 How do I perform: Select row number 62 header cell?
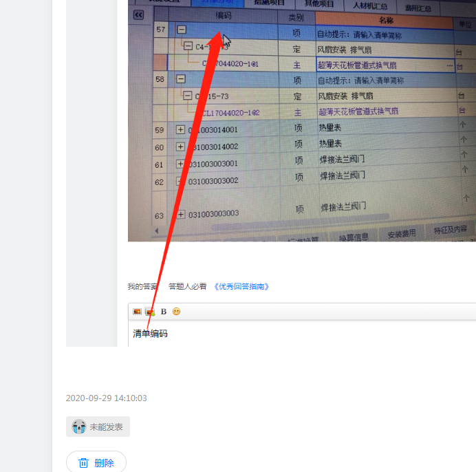pyautogui.click(x=159, y=182)
